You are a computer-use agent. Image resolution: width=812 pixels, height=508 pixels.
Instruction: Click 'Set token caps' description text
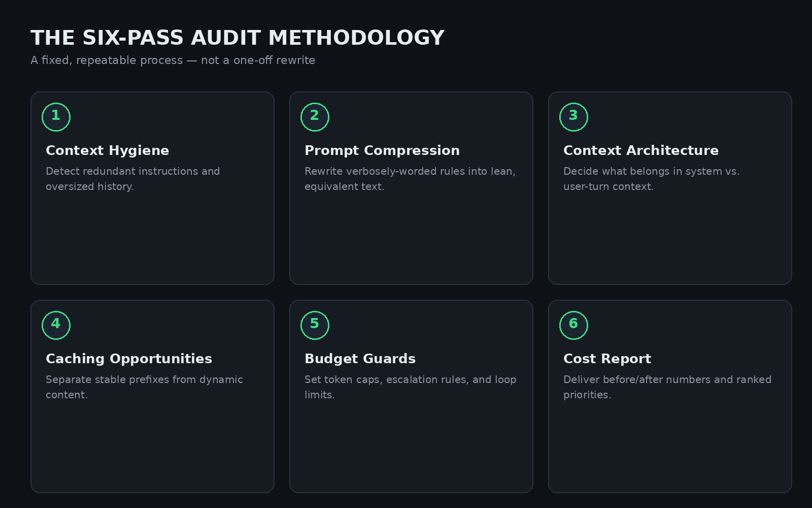tap(411, 387)
